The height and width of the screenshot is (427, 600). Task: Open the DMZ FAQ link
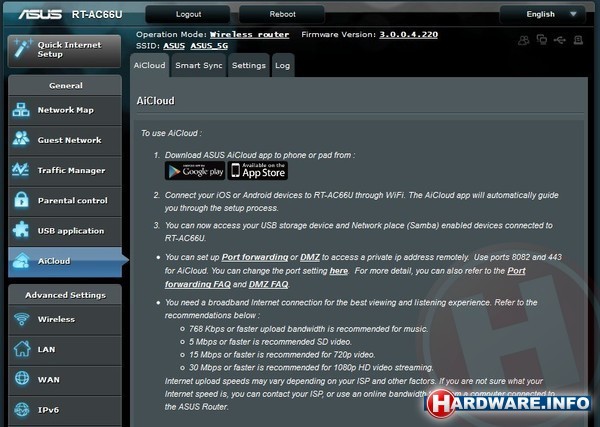(x=268, y=284)
